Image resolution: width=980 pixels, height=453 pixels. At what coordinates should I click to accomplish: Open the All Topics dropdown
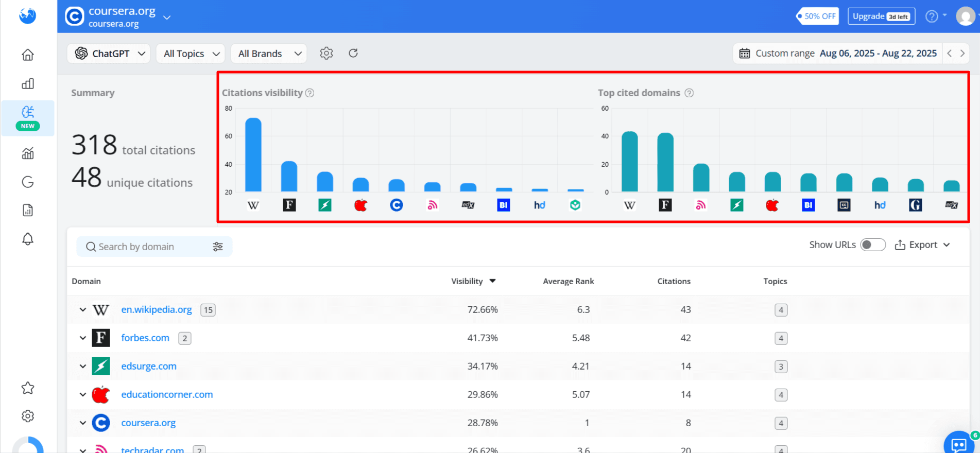[x=191, y=54]
